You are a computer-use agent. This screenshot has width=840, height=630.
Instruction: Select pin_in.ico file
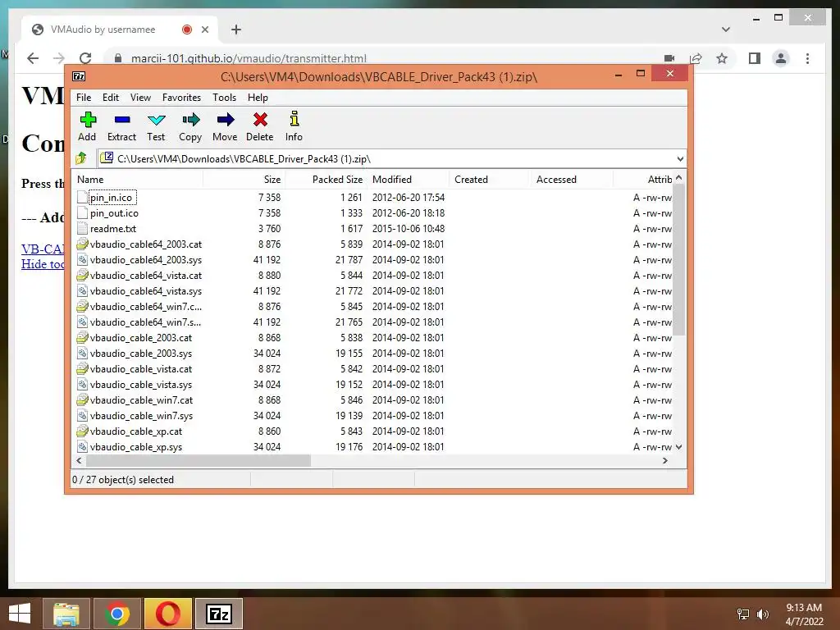pos(111,198)
